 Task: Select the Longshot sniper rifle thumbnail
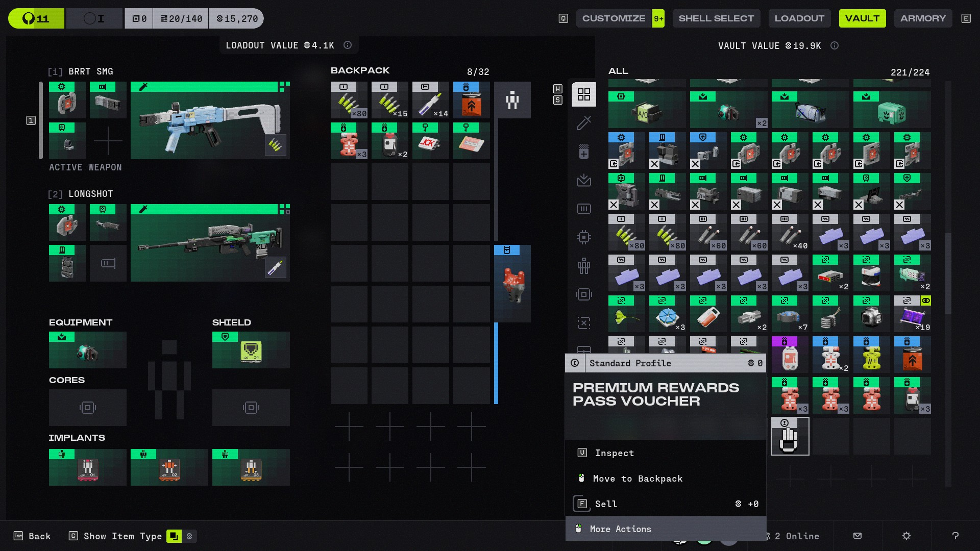pyautogui.click(x=210, y=243)
